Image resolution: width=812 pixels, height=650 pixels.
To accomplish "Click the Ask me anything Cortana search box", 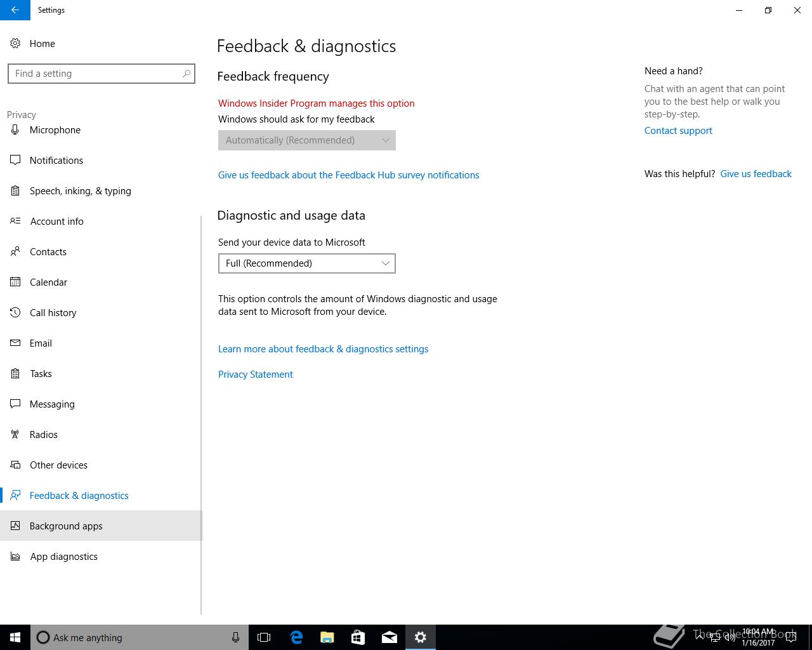I will click(x=140, y=637).
